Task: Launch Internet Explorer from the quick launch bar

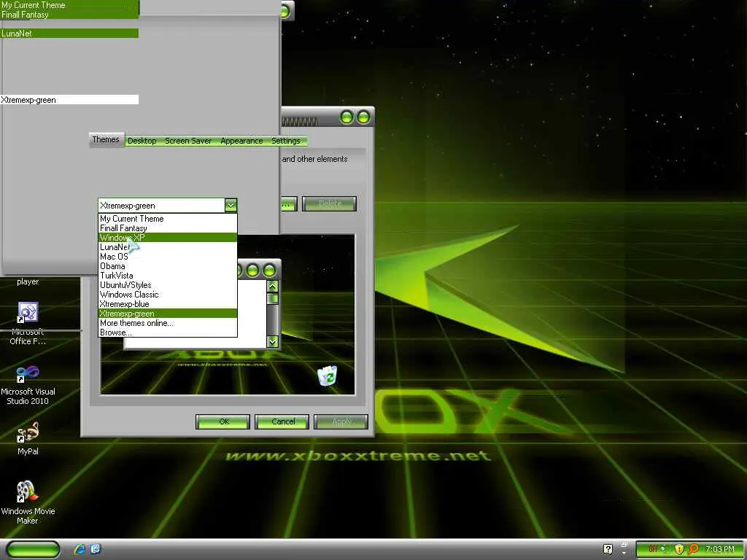Action: click(x=80, y=549)
